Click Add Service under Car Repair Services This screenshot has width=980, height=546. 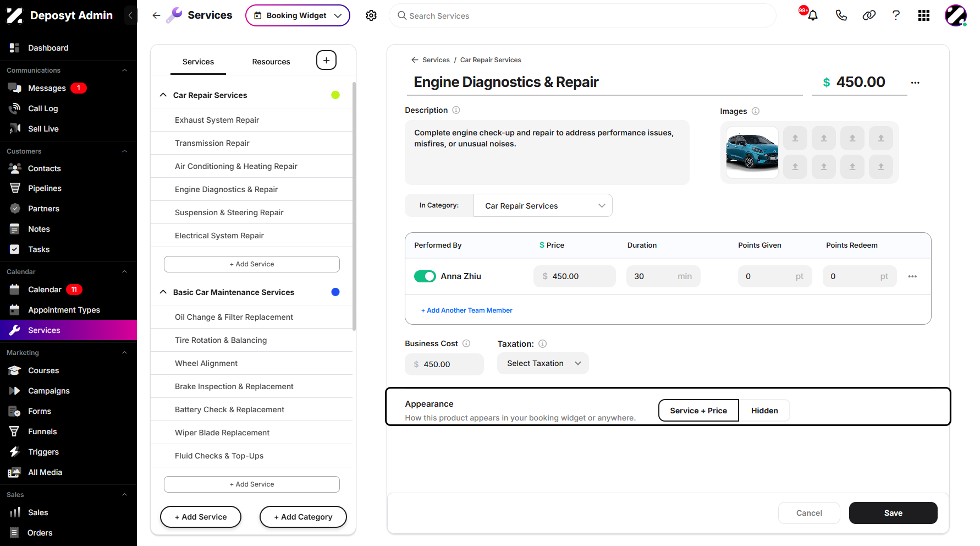[x=252, y=264]
